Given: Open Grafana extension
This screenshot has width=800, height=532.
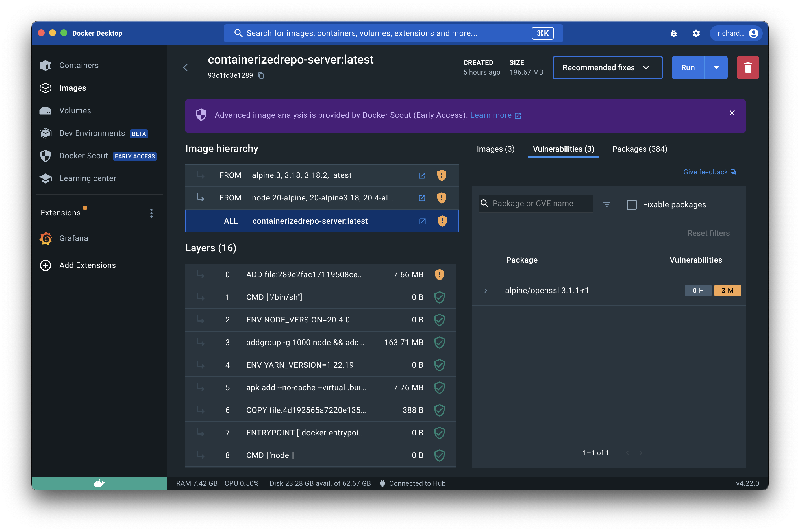Looking at the screenshot, I should [x=73, y=238].
